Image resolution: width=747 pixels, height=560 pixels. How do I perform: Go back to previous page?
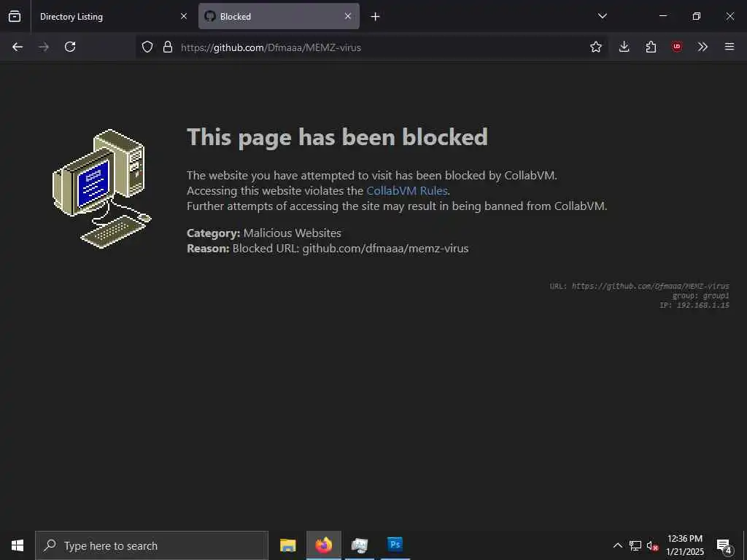pos(18,47)
